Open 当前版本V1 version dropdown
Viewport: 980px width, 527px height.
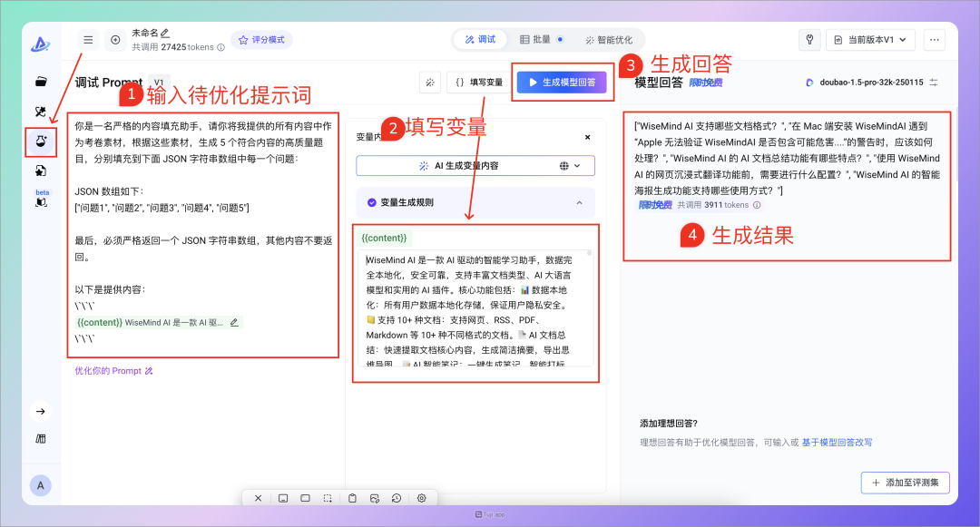tap(870, 40)
